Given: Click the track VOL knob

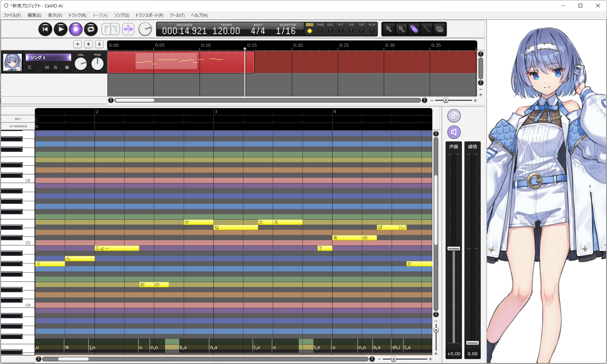Looking at the screenshot, I should click(81, 64).
